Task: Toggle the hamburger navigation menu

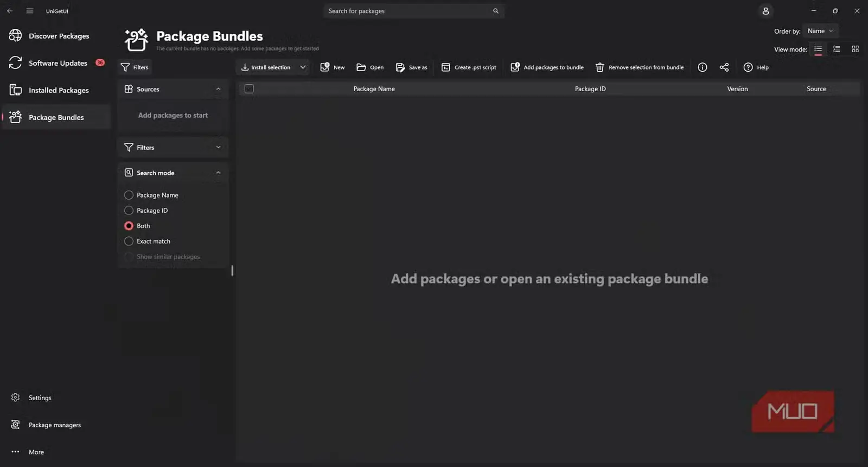Action: (x=30, y=11)
